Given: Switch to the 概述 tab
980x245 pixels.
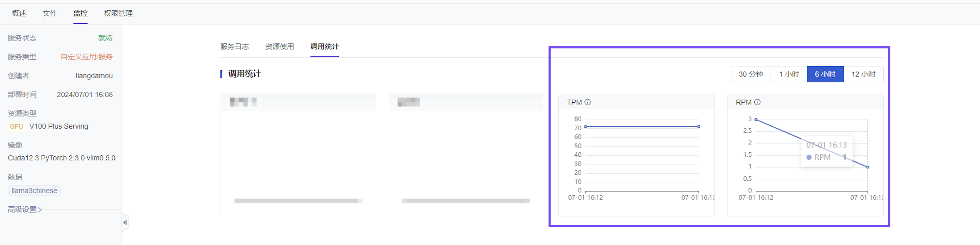Looking at the screenshot, I should pos(19,13).
